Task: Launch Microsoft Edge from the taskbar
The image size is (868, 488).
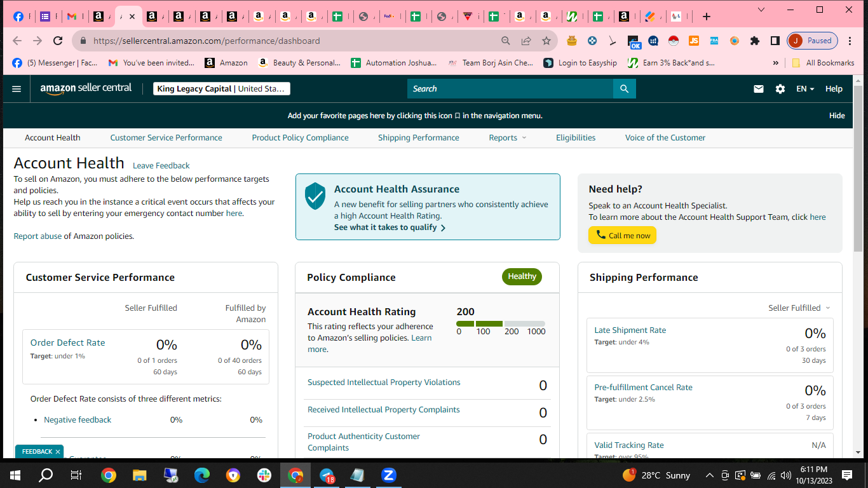Action: pos(201,475)
